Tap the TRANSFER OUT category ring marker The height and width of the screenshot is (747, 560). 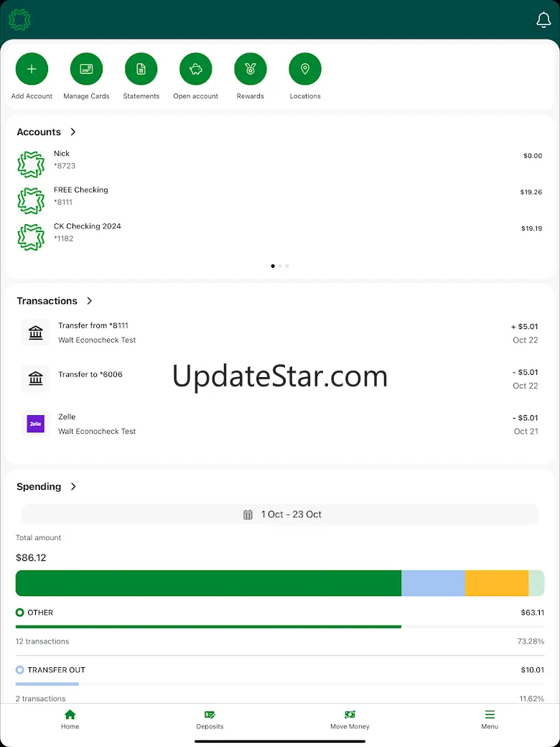[x=19, y=670]
